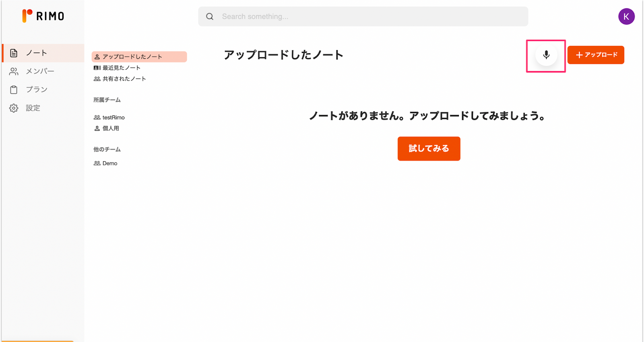The width and height of the screenshot is (644, 342).
Task: Open the user avatar K menu
Action: point(626,16)
